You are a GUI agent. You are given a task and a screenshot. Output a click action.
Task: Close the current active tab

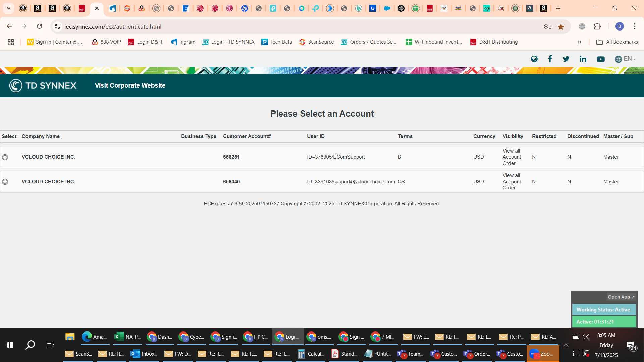[x=97, y=8]
